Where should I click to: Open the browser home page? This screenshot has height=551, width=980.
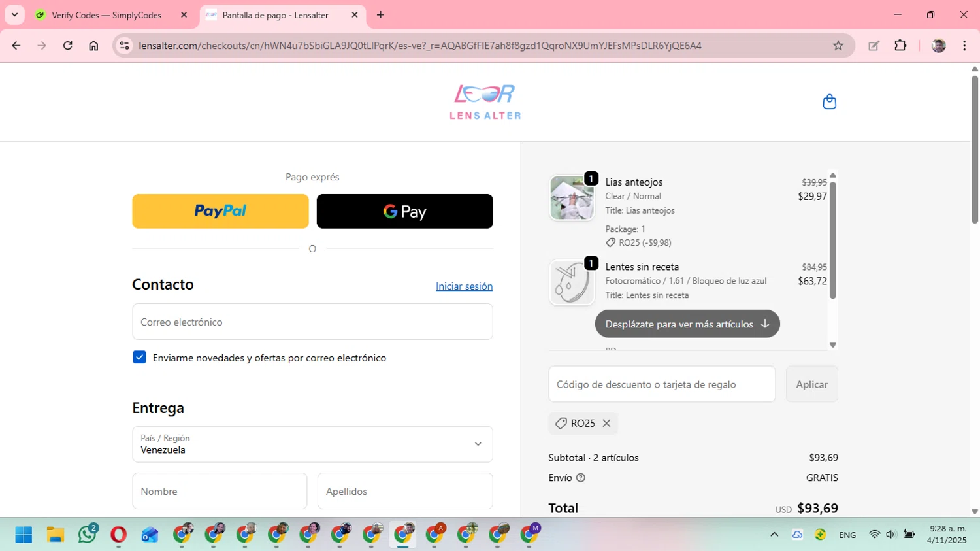(x=93, y=46)
